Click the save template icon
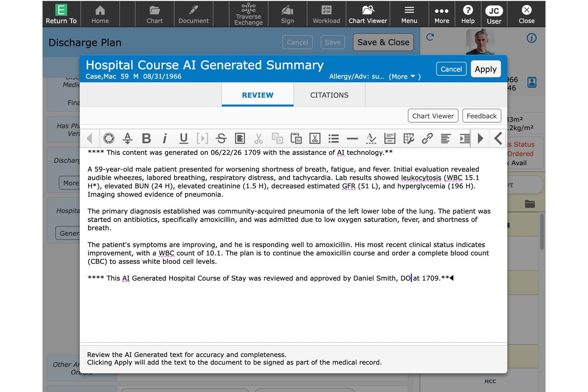The height and width of the screenshot is (392, 588). point(390,138)
